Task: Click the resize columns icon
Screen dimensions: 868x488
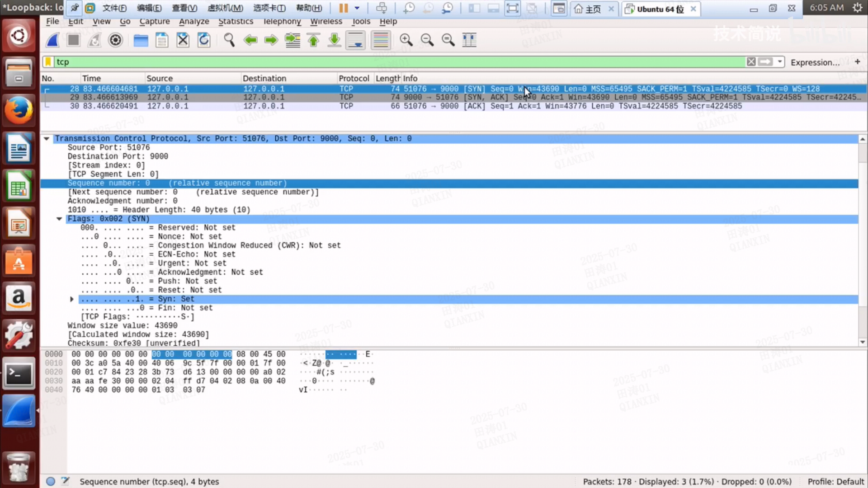Action: tap(469, 40)
